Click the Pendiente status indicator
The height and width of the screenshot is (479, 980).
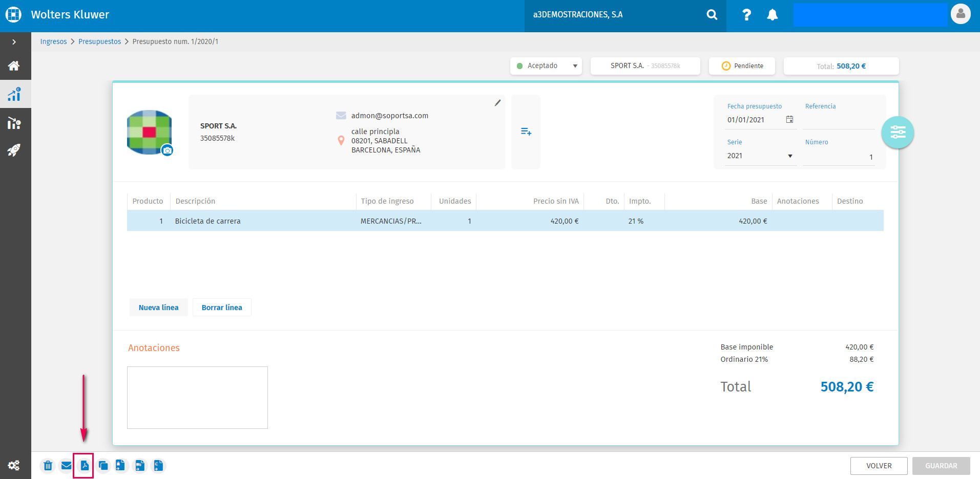tap(742, 66)
